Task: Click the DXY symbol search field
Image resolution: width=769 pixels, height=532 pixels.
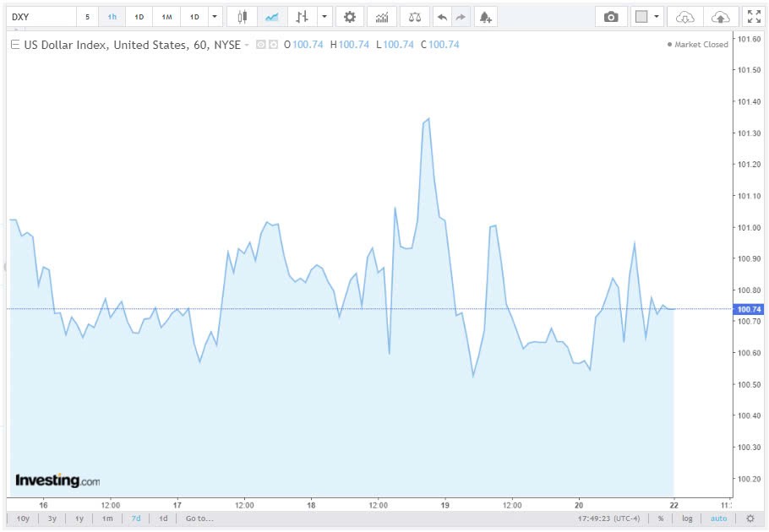Action: [40, 17]
